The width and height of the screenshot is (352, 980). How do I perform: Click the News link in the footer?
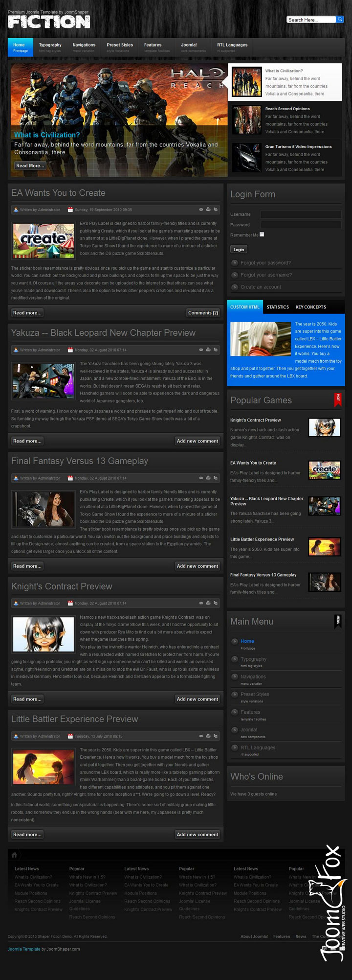pos(301,936)
